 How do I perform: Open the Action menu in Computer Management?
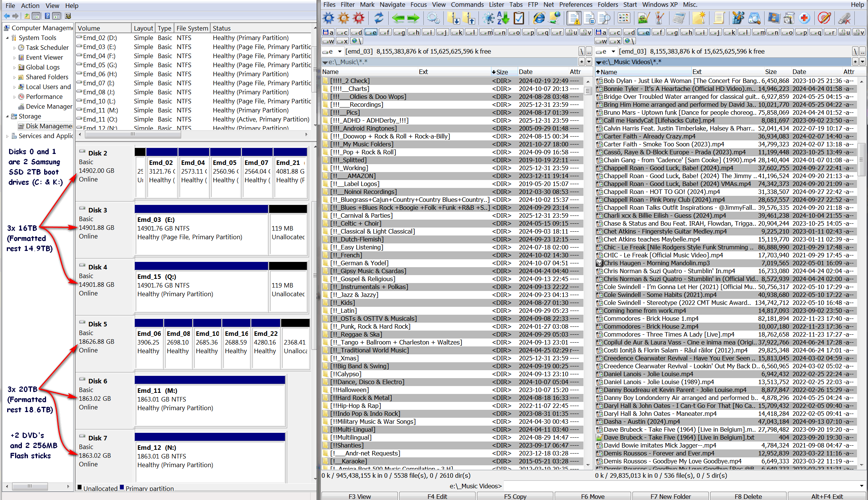coord(30,6)
